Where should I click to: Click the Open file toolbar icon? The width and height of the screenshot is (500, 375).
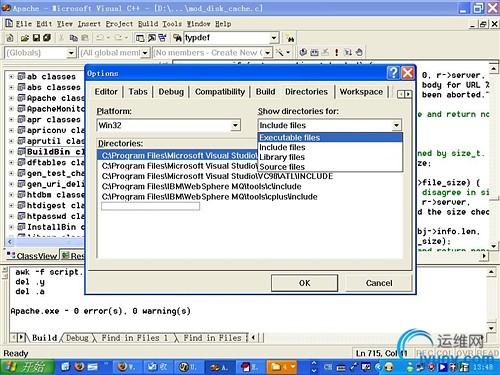(25, 38)
